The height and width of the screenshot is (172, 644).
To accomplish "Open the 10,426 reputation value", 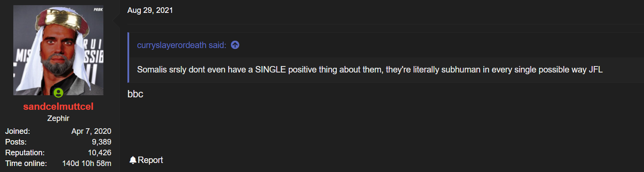I will click(x=100, y=153).
